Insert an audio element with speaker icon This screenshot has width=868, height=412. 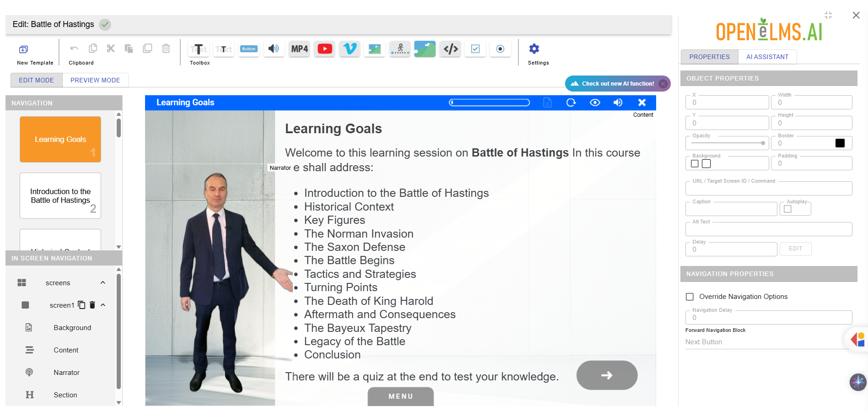point(274,49)
